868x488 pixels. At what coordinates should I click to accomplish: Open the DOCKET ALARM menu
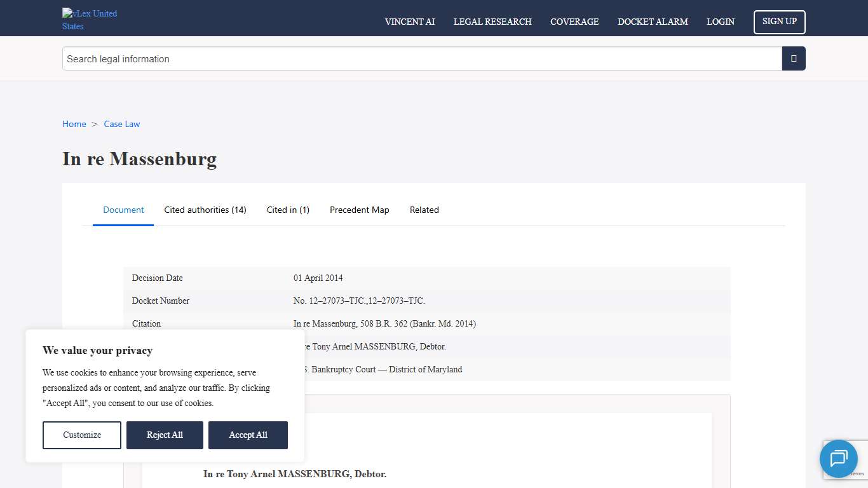pyautogui.click(x=653, y=22)
